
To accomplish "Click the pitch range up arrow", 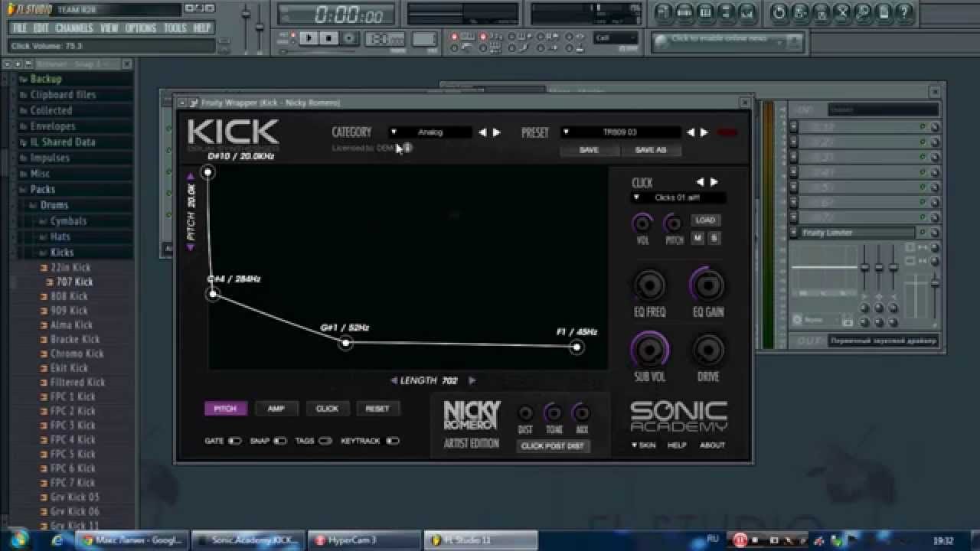I will point(191,177).
